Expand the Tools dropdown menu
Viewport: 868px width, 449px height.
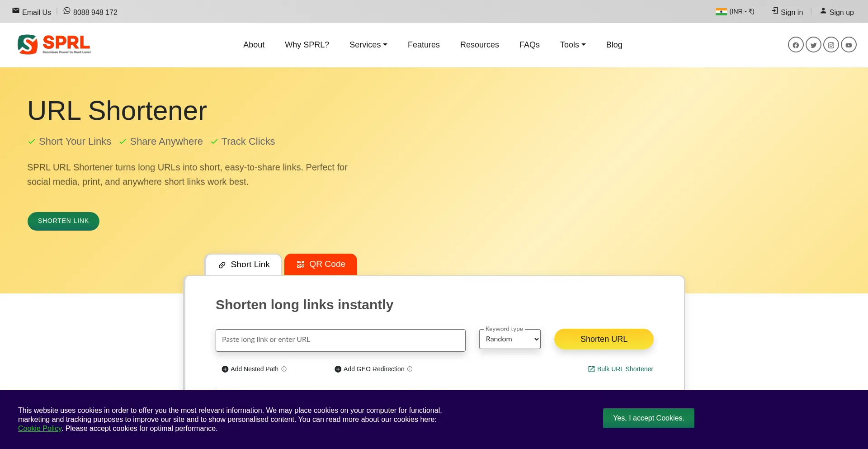point(573,45)
